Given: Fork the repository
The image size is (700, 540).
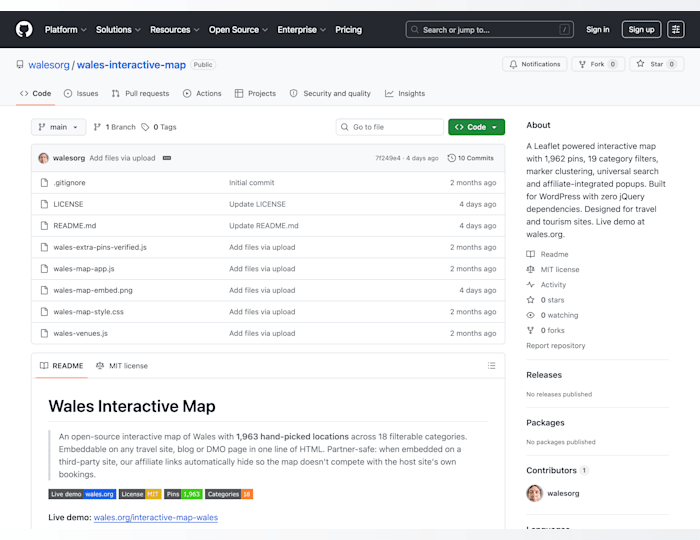Looking at the screenshot, I should click(597, 64).
